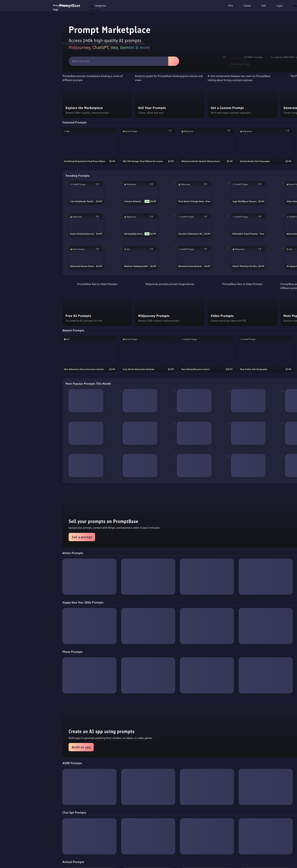The height and width of the screenshot is (868, 297).
Task: Click the Build an app button
Action: pyautogui.click(x=81, y=747)
